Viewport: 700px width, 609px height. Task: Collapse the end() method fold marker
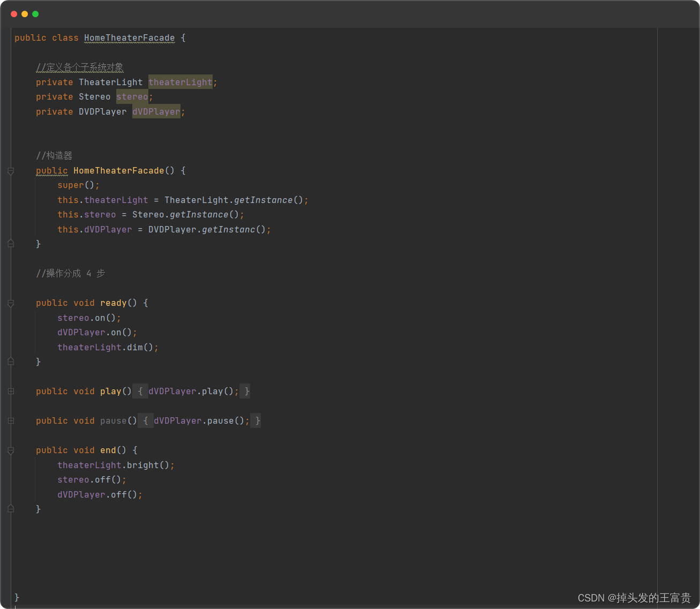[x=11, y=450]
